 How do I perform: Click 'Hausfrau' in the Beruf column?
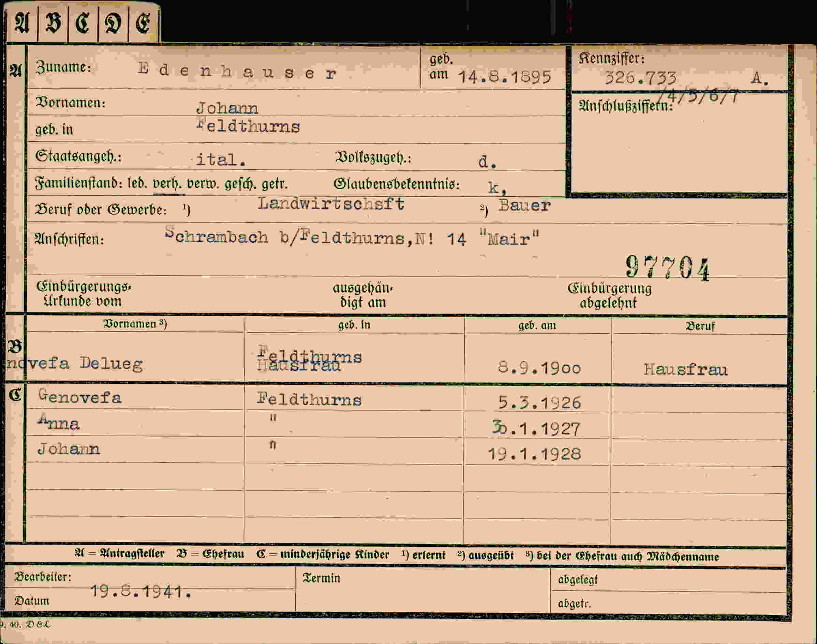(x=686, y=369)
